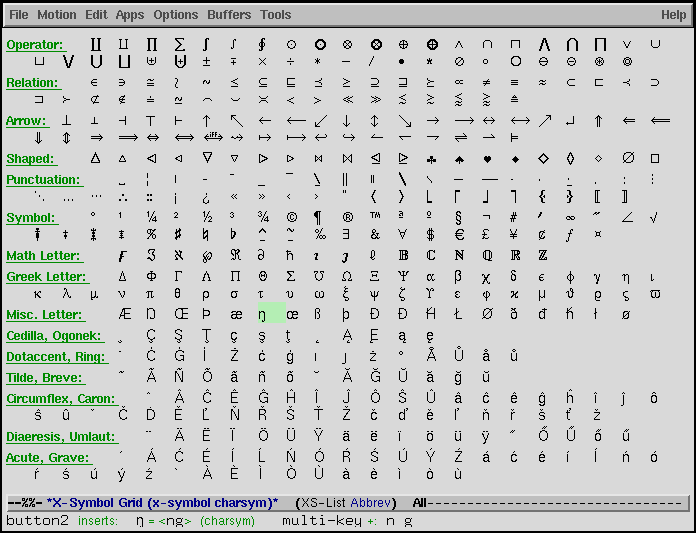Viewport: 696px width, 533px height.
Task: Open the Options menu
Action: [175, 15]
